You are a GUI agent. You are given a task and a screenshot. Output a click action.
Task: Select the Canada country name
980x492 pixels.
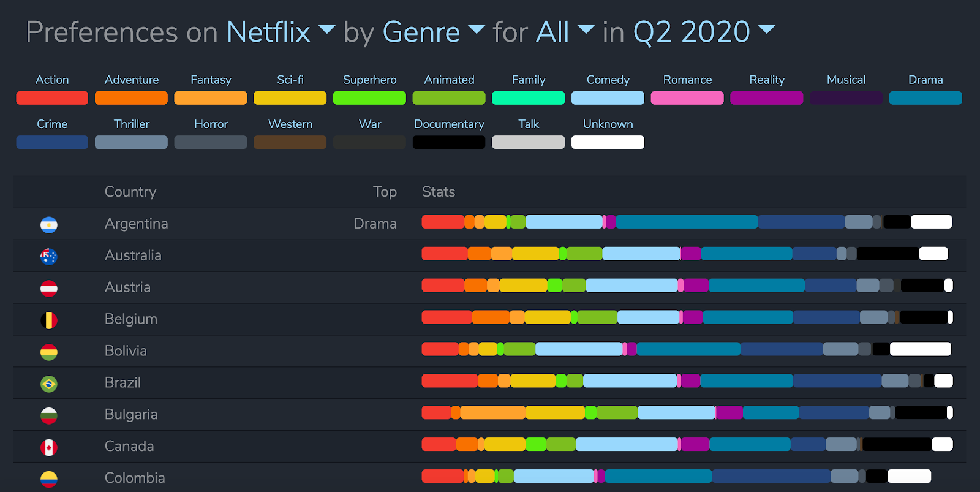click(x=129, y=446)
